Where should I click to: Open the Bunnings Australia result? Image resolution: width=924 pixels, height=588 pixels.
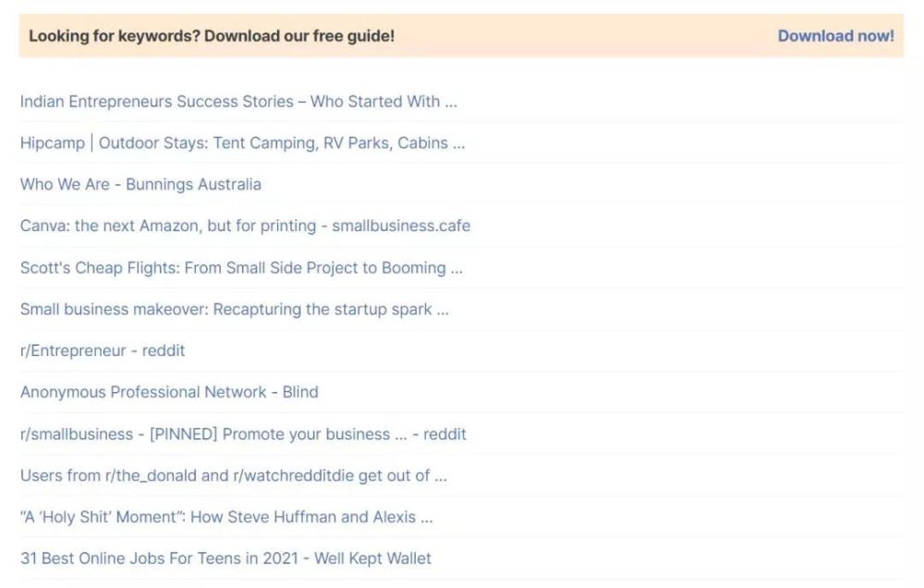pyautogui.click(x=194, y=184)
